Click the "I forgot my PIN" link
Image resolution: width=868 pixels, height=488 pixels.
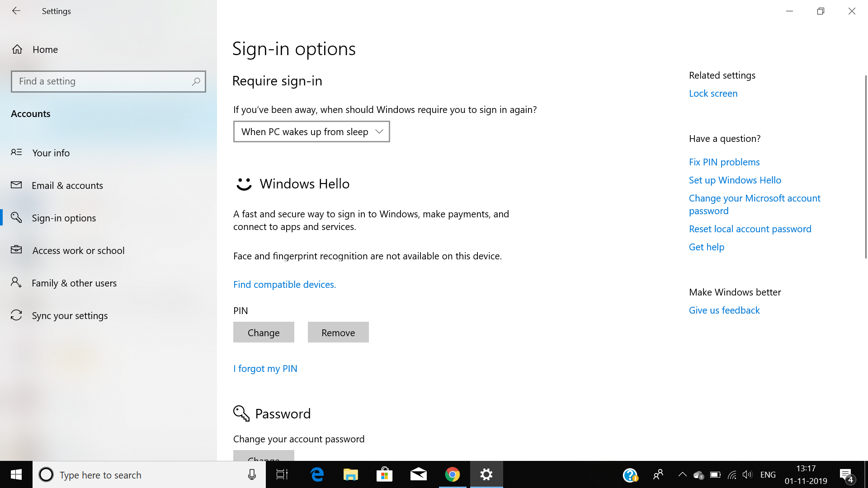point(265,368)
